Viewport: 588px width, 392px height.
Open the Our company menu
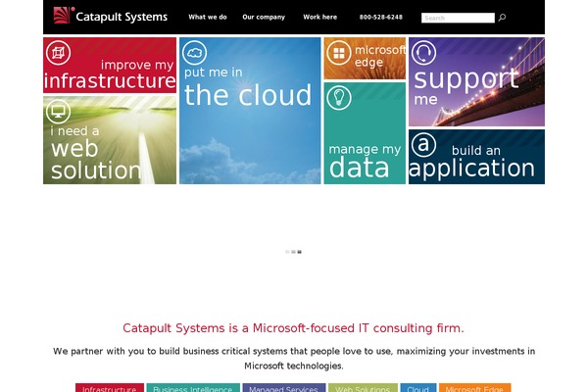[264, 17]
